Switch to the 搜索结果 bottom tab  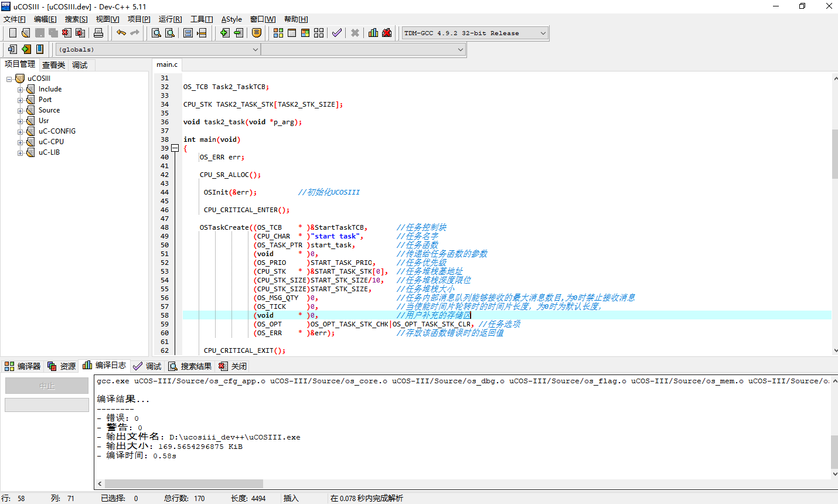[190, 366]
